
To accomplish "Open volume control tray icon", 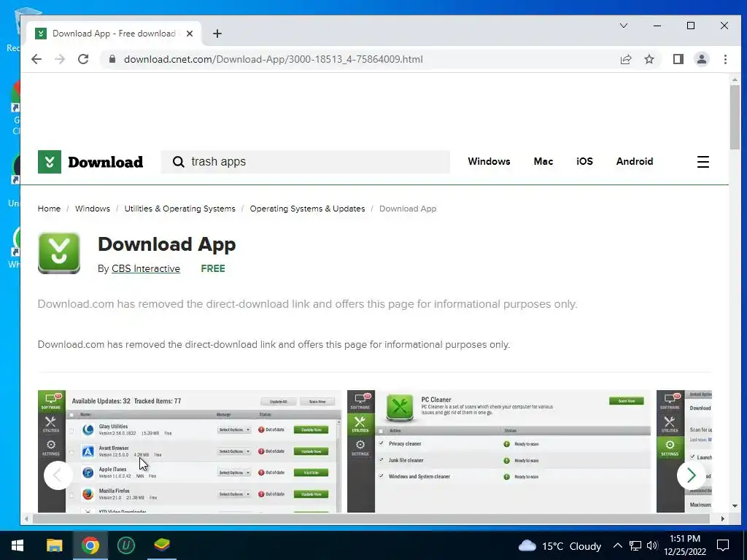I will (652, 545).
